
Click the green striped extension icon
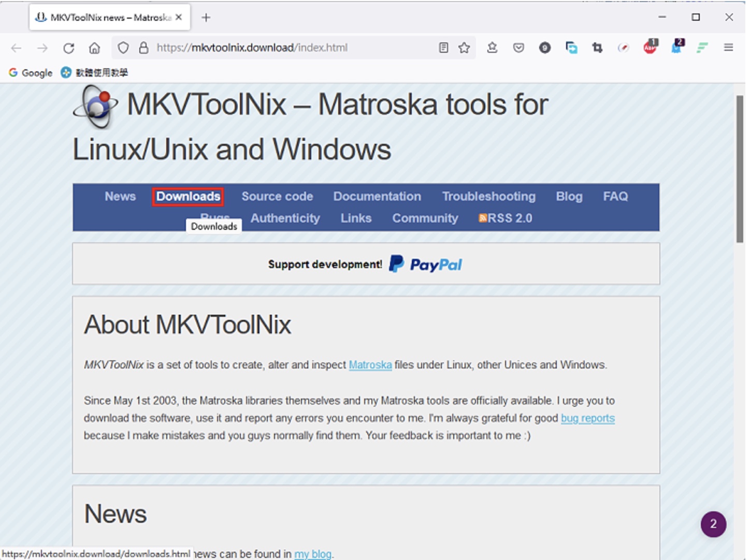point(702,48)
